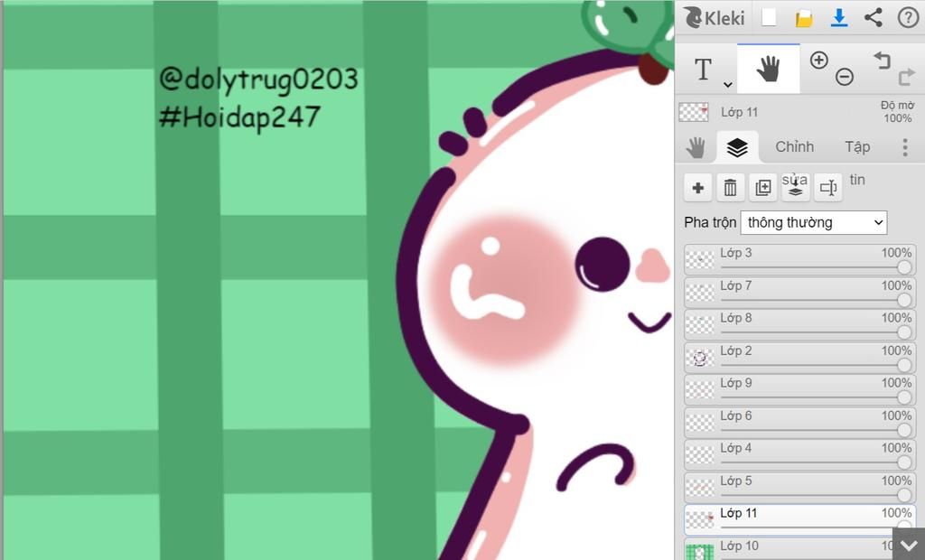The image size is (925, 560).
Task: Switch to the Chỉnh tab
Action: click(794, 147)
